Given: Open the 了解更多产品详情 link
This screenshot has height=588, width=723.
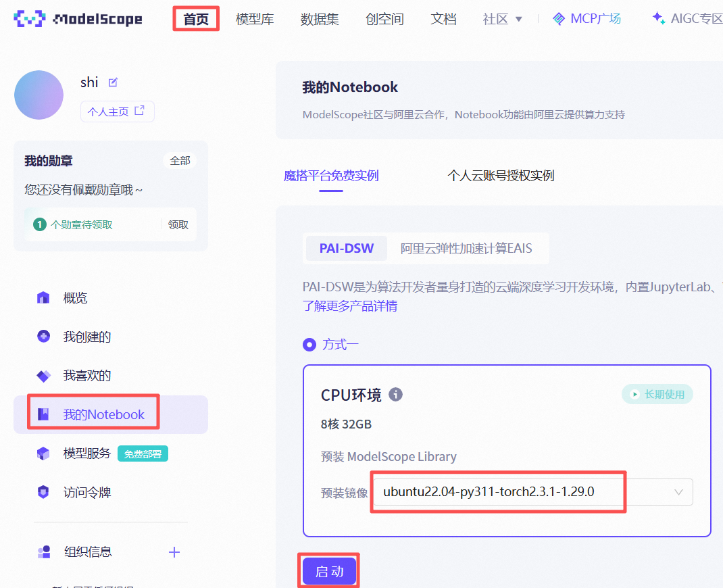Looking at the screenshot, I should (350, 306).
